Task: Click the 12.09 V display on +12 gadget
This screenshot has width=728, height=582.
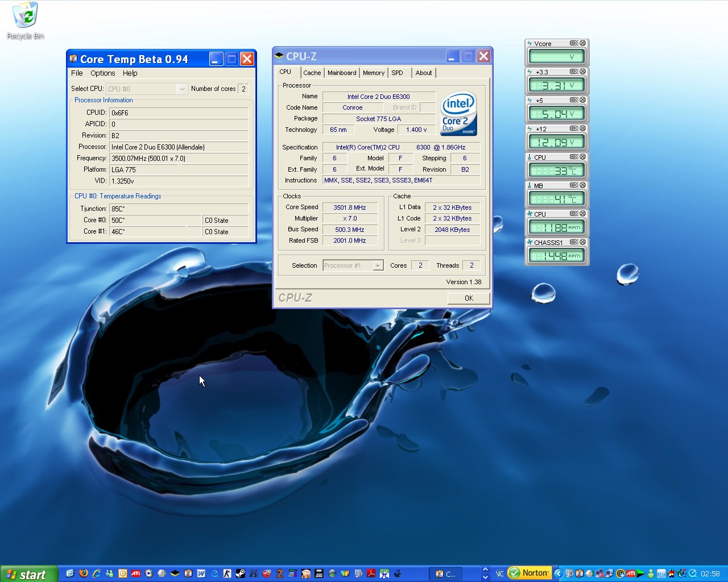Action: click(x=557, y=142)
